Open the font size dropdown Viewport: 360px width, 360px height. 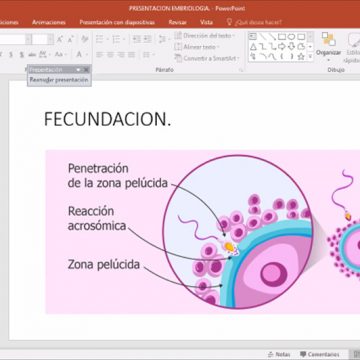click(50, 39)
